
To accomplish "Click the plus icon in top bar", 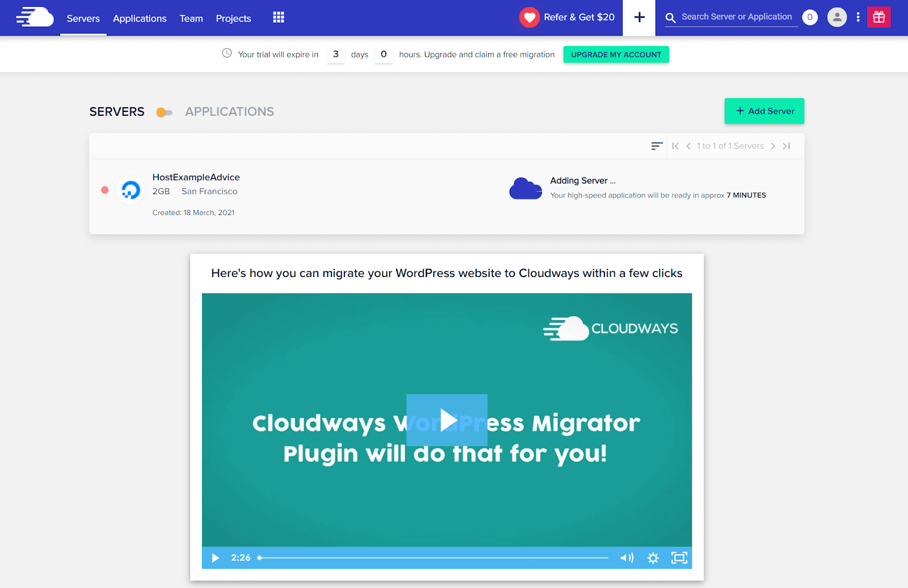I will pyautogui.click(x=639, y=18).
